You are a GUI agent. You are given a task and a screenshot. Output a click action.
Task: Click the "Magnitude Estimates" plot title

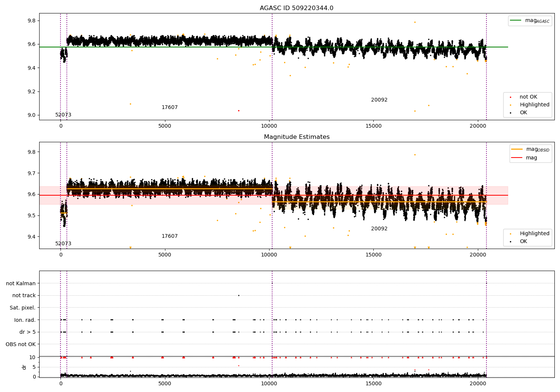pyautogui.click(x=296, y=137)
